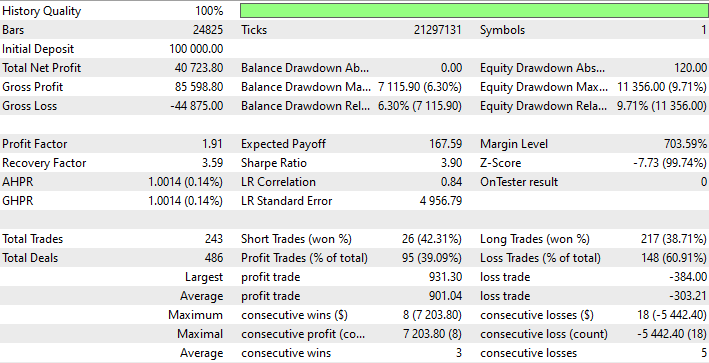Select the Largest profit trade value 931.30
Image resolution: width=709 pixels, height=363 pixels.
coord(445,277)
